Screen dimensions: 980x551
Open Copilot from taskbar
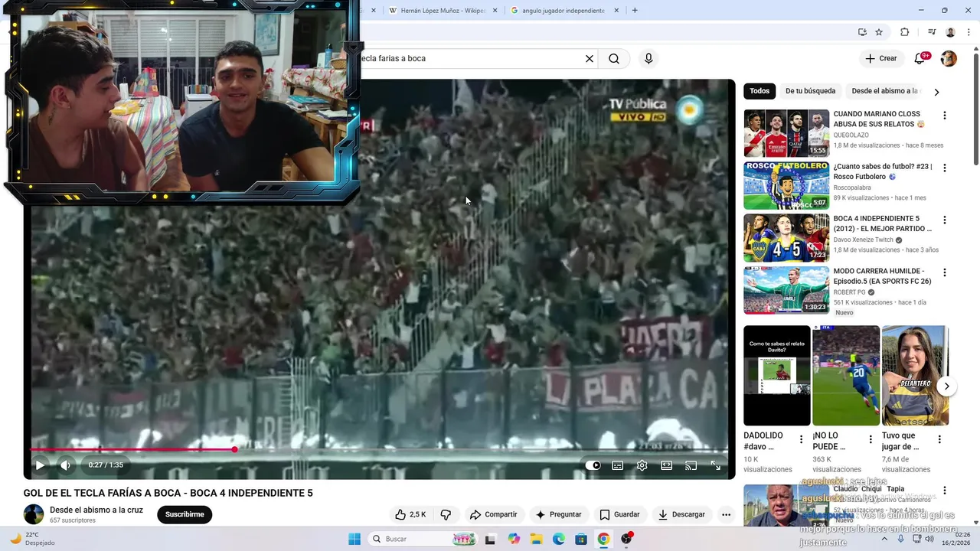click(514, 539)
